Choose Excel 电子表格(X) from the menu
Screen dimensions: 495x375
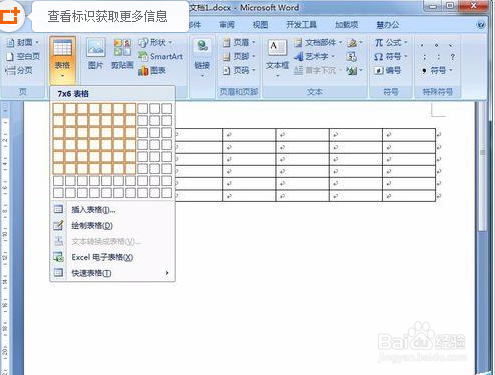pos(112,257)
